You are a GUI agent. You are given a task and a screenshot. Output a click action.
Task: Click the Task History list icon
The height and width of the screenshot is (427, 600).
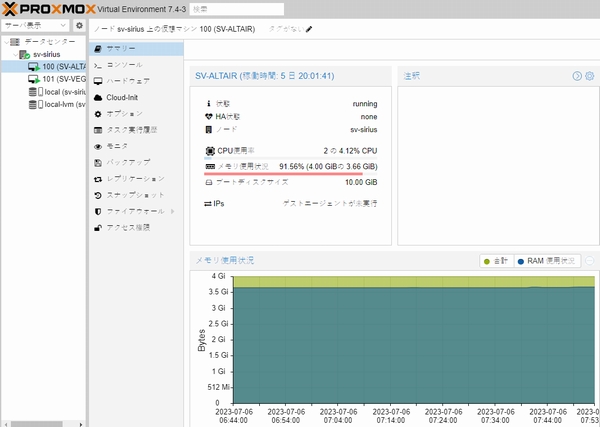[x=98, y=130]
